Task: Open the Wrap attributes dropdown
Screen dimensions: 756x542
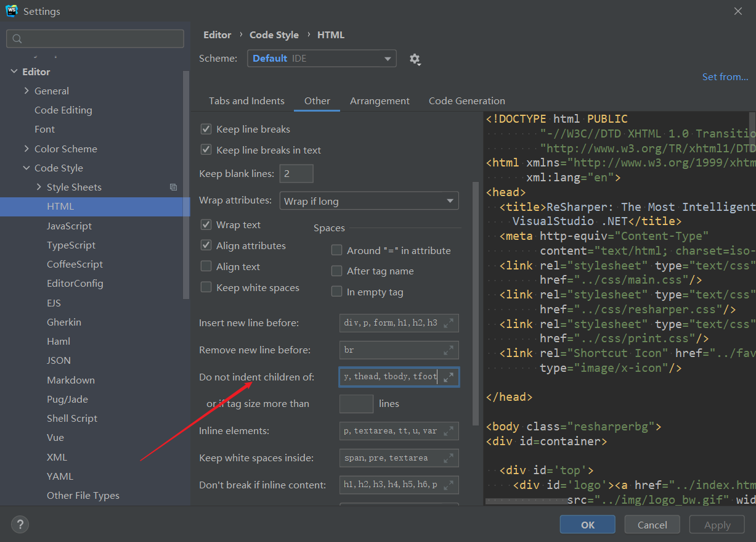Action: coord(369,201)
